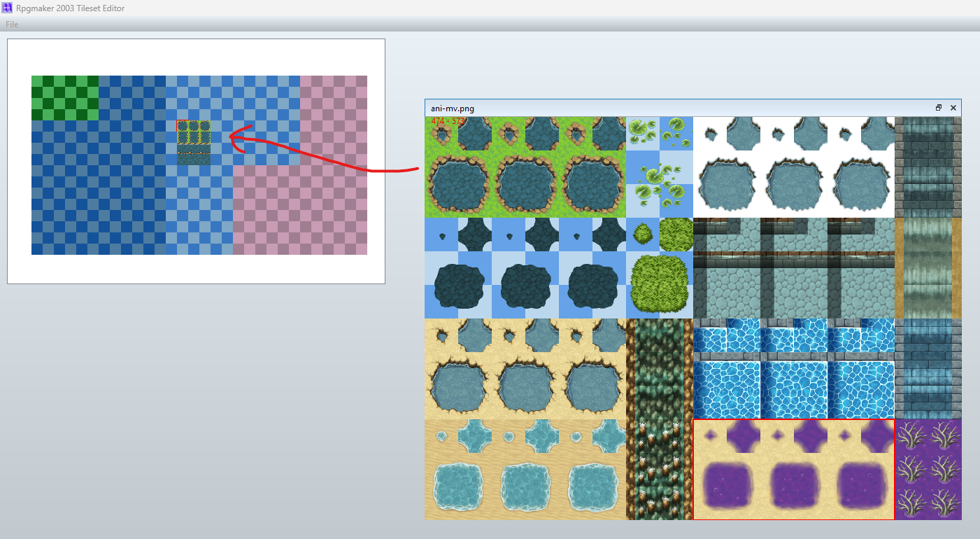
Task: Close the ani-mv.png window
Action: coord(953,108)
